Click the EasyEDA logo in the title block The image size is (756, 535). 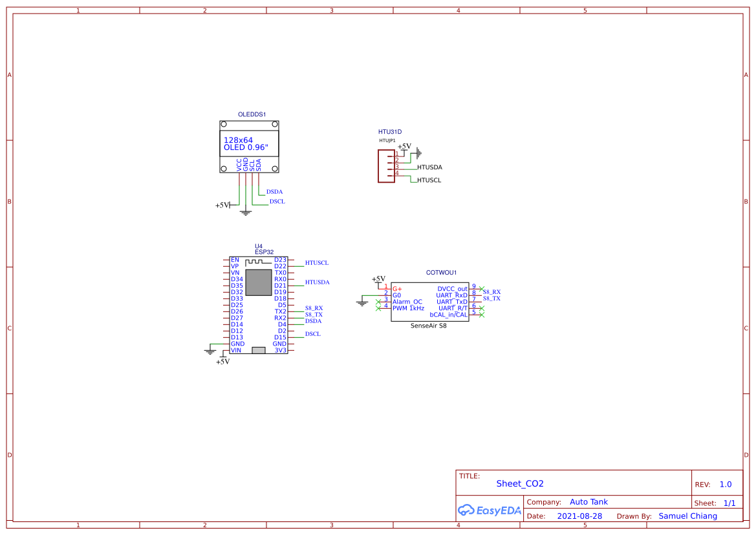pos(489,510)
